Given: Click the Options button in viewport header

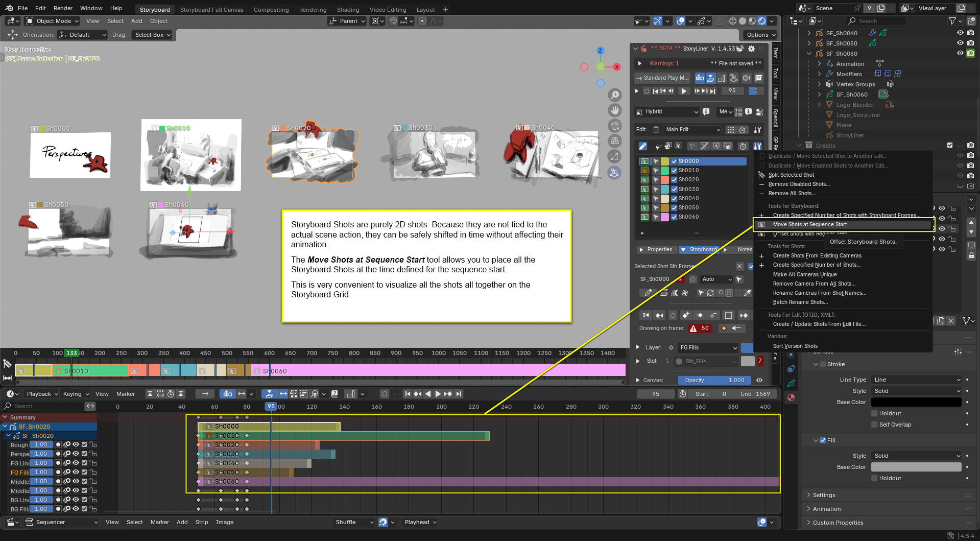Looking at the screenshot, I should [760, 35].
